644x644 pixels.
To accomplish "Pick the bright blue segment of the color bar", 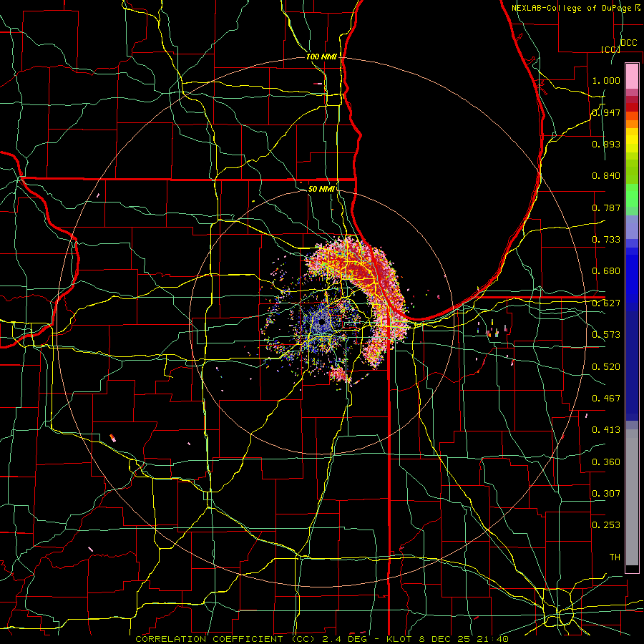I will pyautogui.click(x=632, y=279).
